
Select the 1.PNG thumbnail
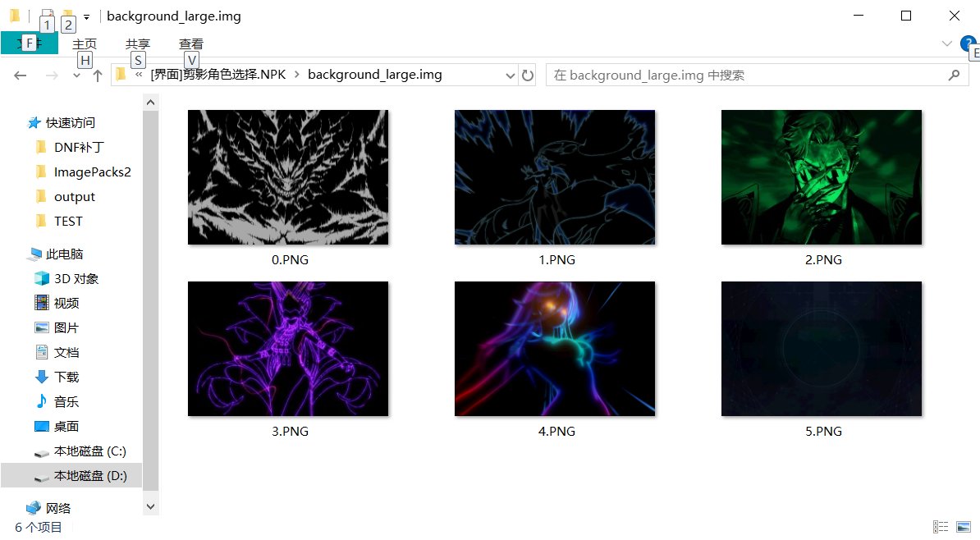(x=555, y=177)
